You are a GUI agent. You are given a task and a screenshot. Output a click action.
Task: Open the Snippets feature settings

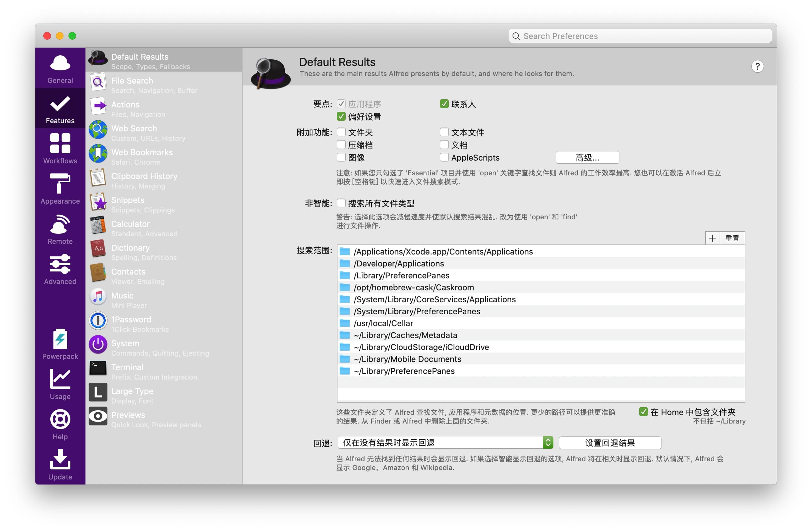tap(128, 204)
